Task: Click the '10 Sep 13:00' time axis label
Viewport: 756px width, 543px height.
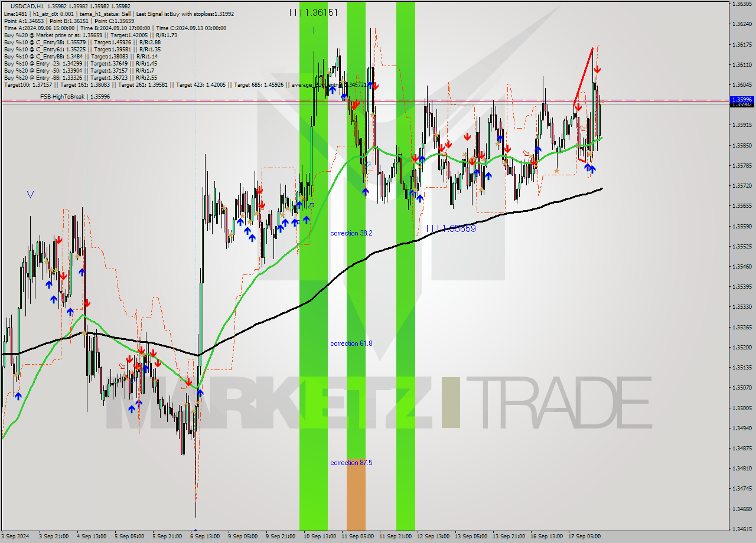Action: pyautogui.click(x=320, y=537)
